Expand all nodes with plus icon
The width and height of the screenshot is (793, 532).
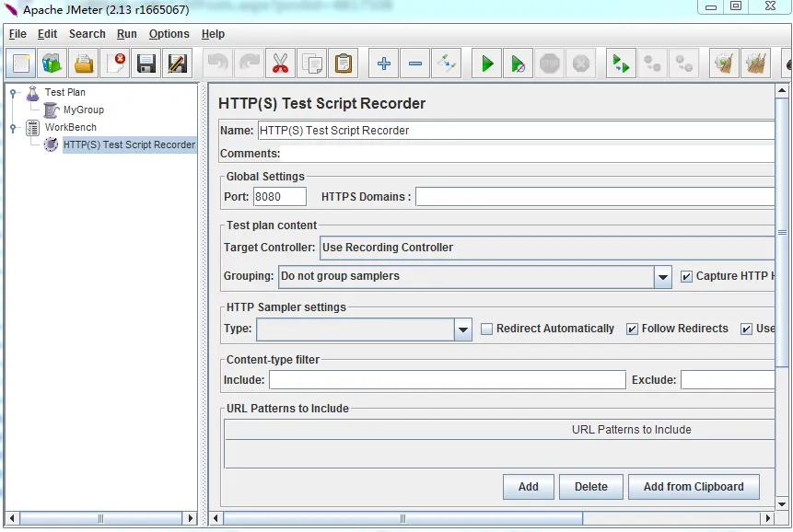(x=384, y=64)
